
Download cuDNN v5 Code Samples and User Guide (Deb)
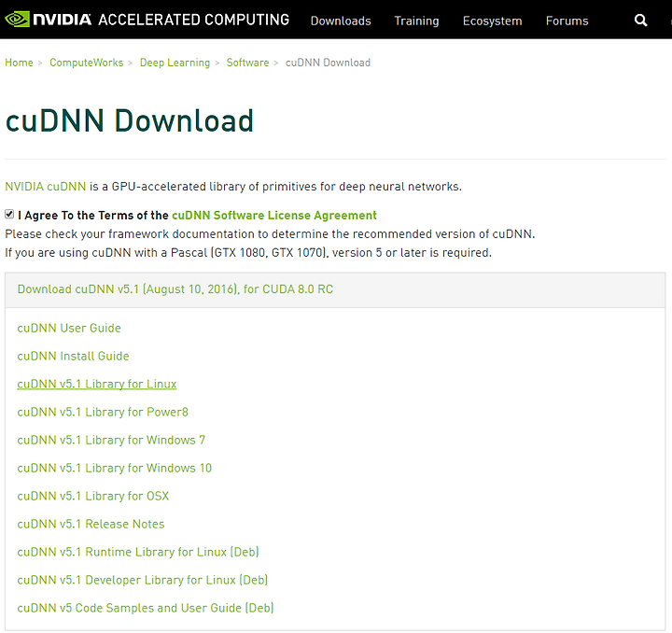(146, 608)
